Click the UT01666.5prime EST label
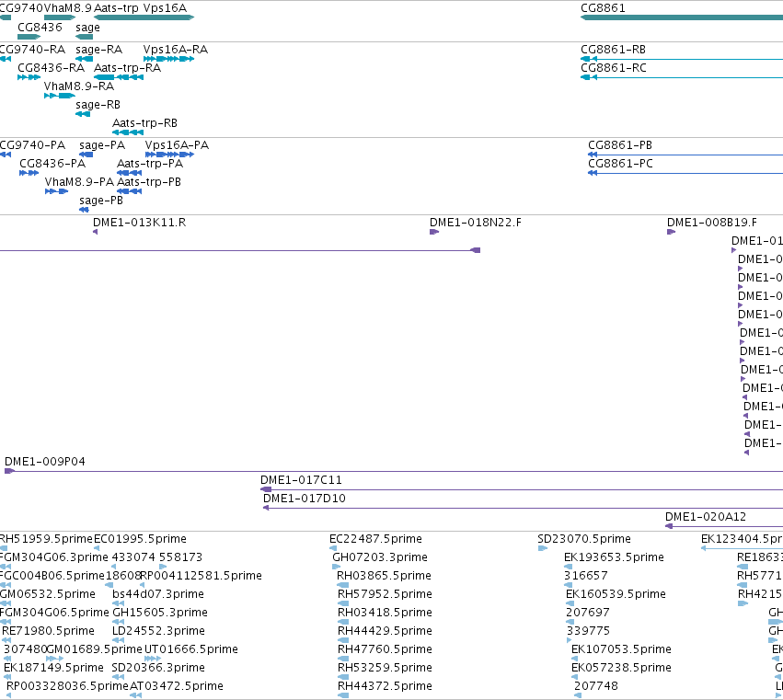Screen dimensions: 783x700 pyautogui.click(x=190, y=650)
